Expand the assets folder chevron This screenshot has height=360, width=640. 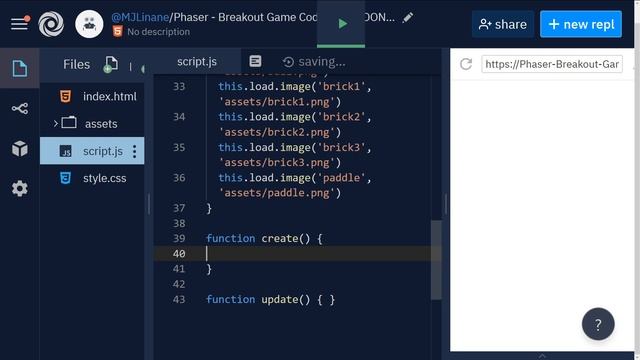56,123
